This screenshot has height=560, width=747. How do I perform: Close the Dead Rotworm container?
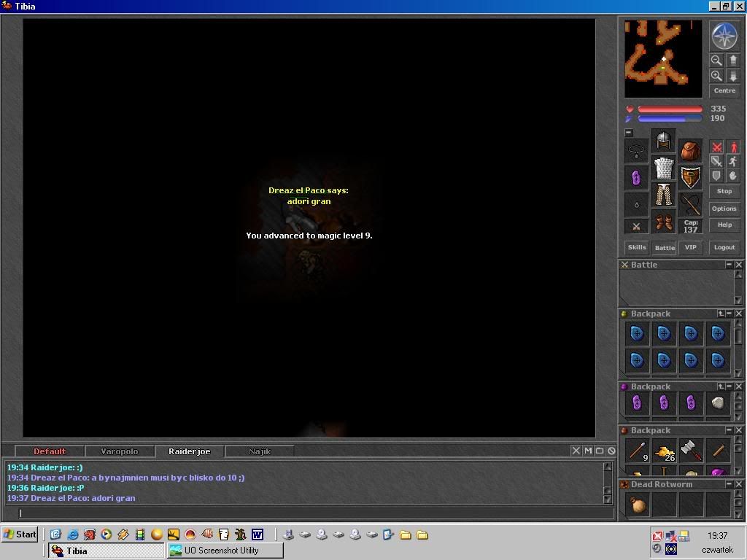tap(738, 484)
